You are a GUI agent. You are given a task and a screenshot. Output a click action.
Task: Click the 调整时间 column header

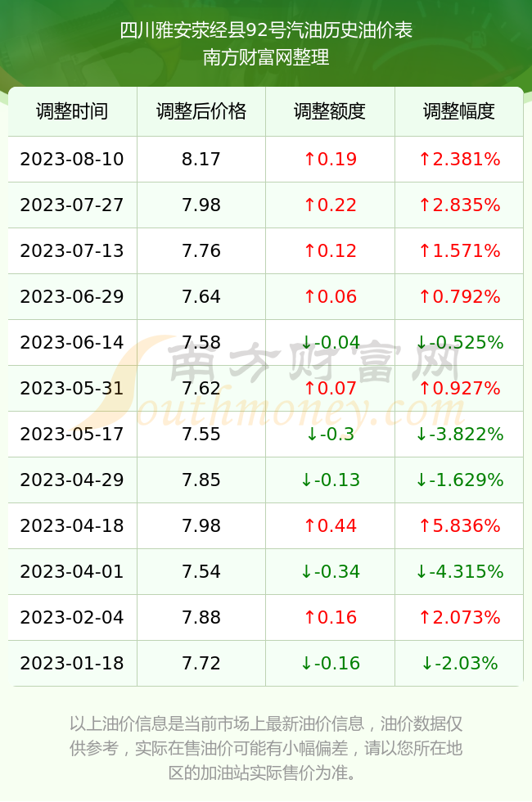click(x=72, y=111)
